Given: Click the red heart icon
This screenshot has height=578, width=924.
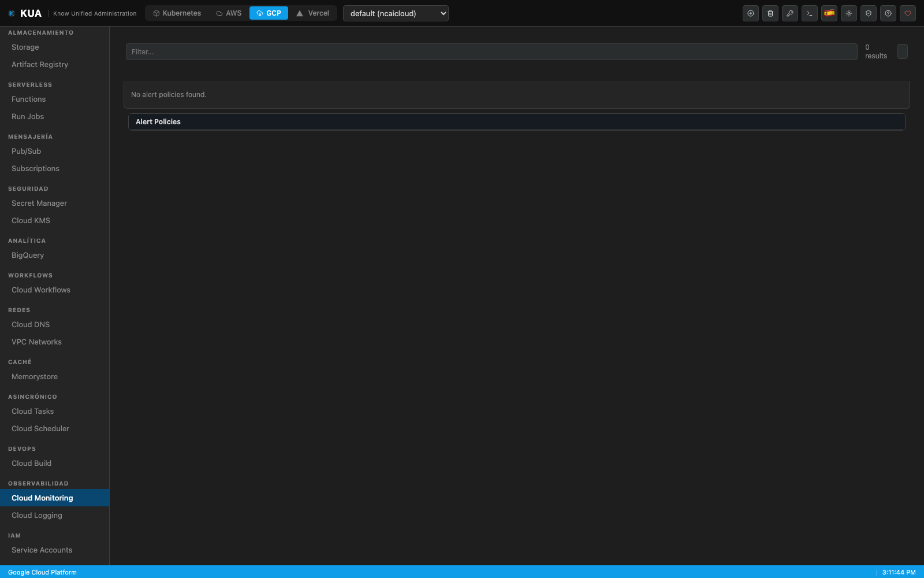Looking at the screenshot, I should 908,13.
